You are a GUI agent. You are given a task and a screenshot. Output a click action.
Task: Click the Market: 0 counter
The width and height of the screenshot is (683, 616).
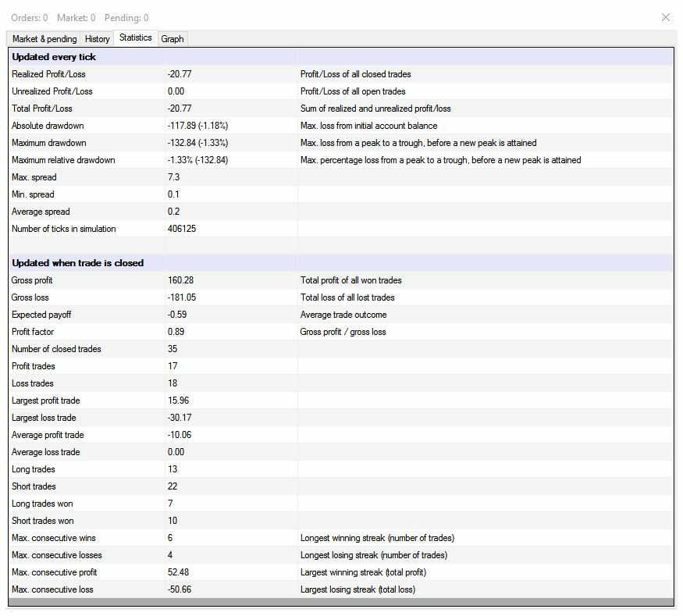coord(76,18)
